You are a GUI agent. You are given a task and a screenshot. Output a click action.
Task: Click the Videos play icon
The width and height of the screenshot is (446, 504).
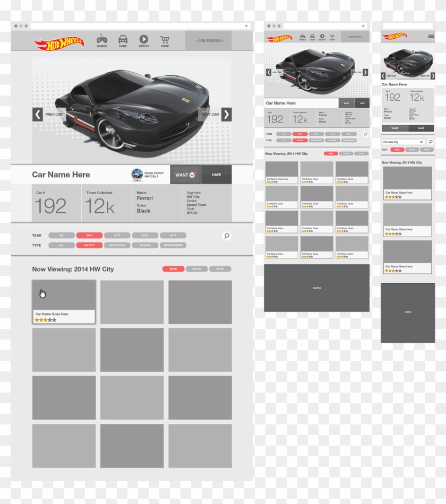coord(143,38)
